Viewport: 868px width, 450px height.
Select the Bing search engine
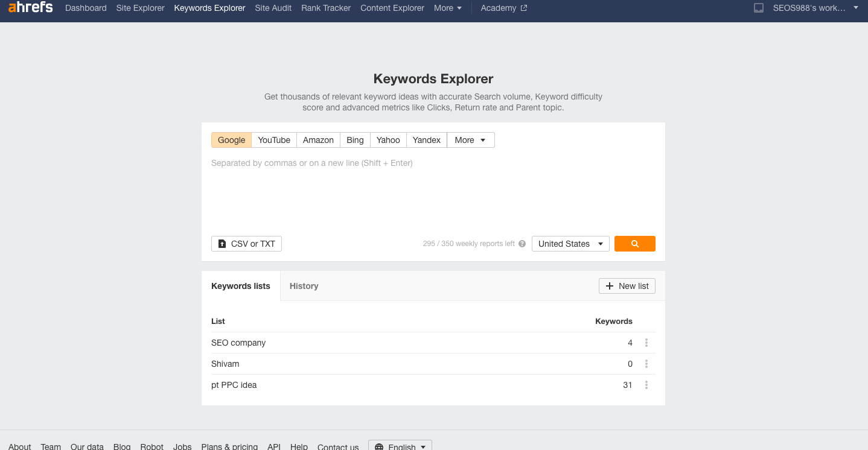pyautogui.click(x=355, y=140)
